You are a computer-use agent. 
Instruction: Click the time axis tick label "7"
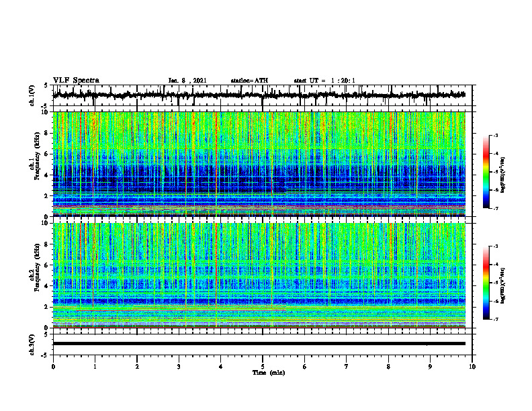347,367
